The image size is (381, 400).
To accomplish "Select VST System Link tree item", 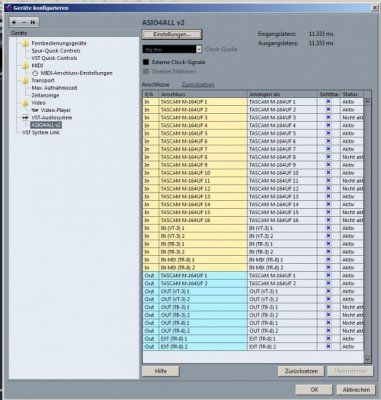I will [41, 132].
